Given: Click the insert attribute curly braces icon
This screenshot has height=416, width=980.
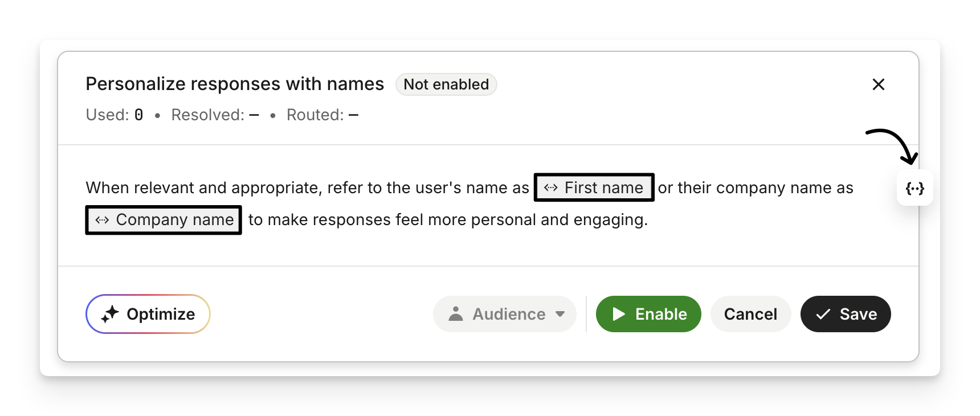Looking at the screenshot, I should tap(914, 188).
